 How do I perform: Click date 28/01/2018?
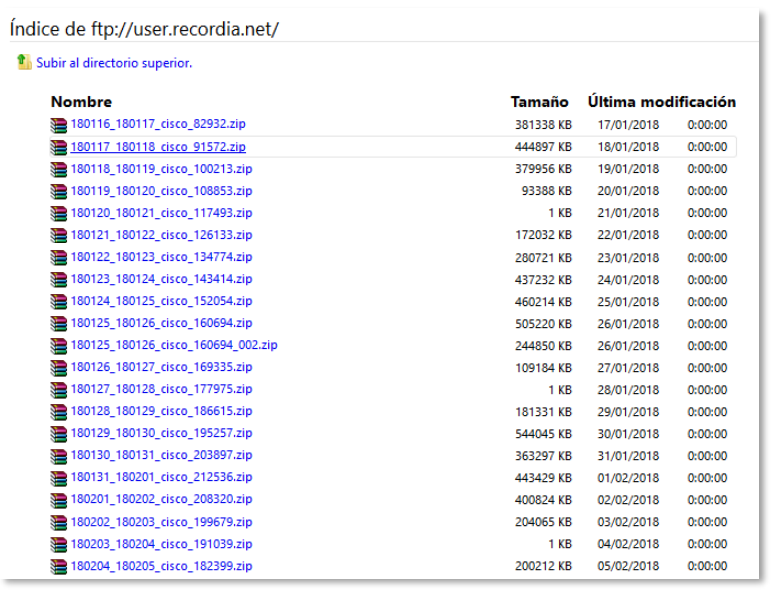coord(628,390)
